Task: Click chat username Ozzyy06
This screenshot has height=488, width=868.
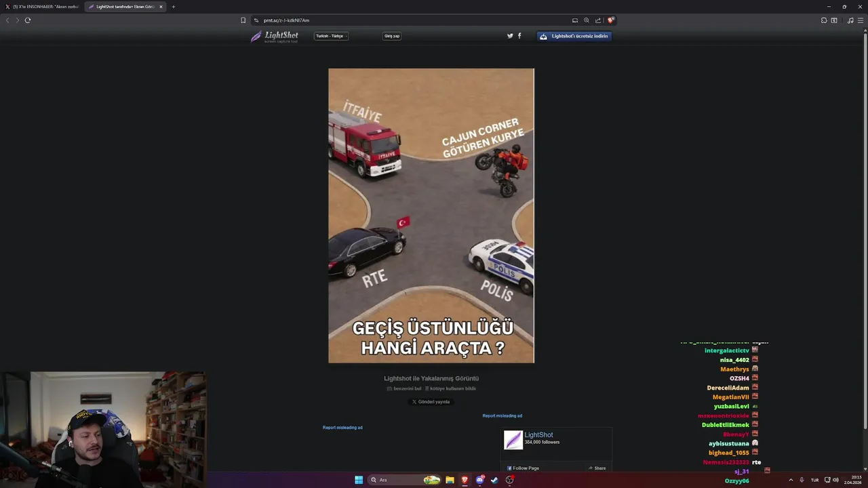Action: (736, 481)
